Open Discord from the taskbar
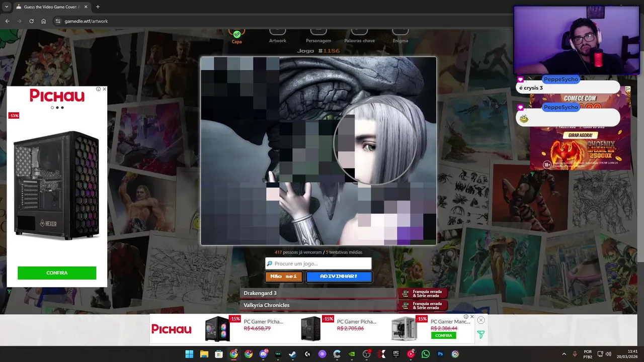 pos(263,354)
